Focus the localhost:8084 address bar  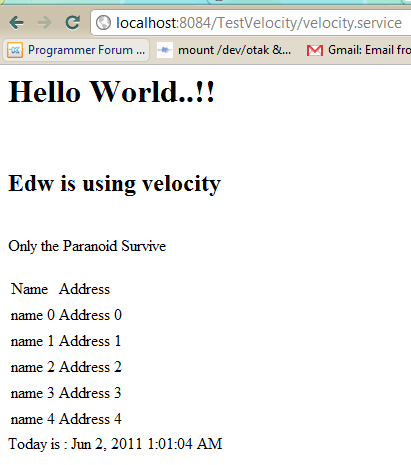pos(251,23)
